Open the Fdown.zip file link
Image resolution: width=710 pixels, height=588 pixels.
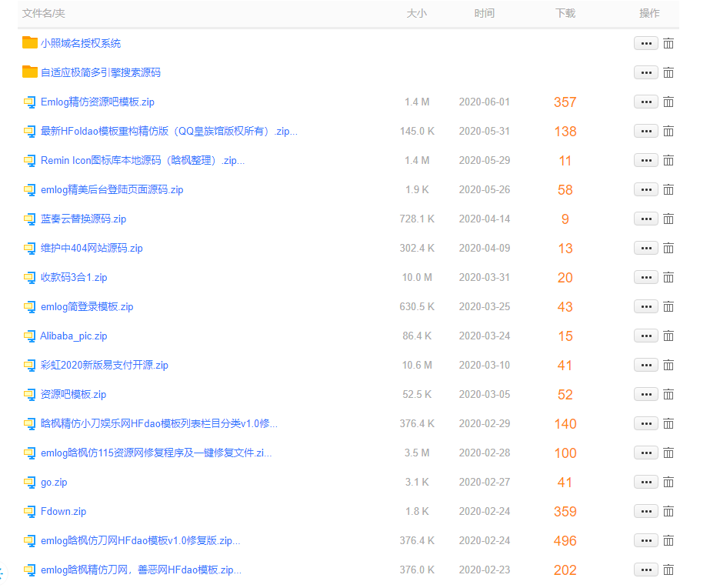pos(62,511)
